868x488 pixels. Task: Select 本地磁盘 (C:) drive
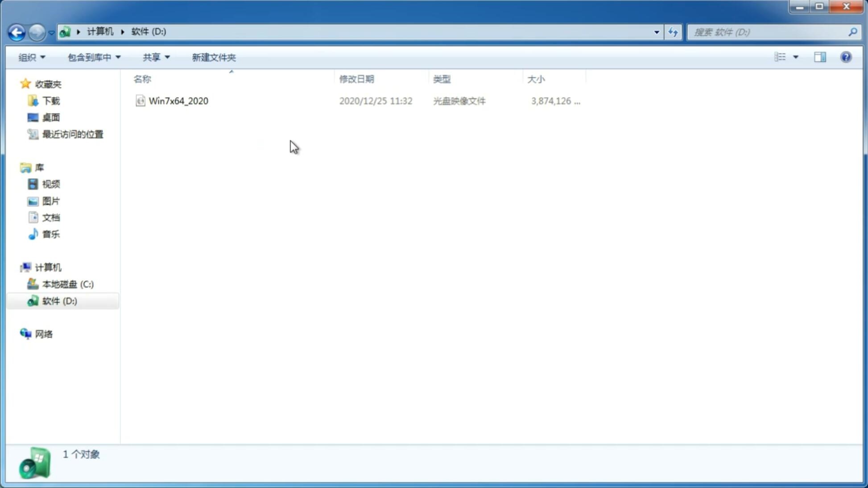click(67, 284)
